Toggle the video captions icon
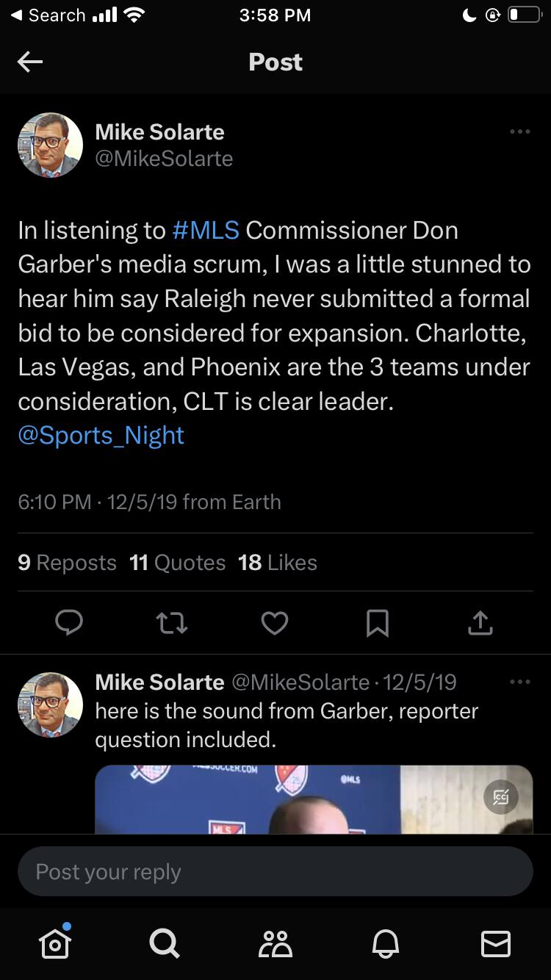551x980 pixels. click(501, 796)
